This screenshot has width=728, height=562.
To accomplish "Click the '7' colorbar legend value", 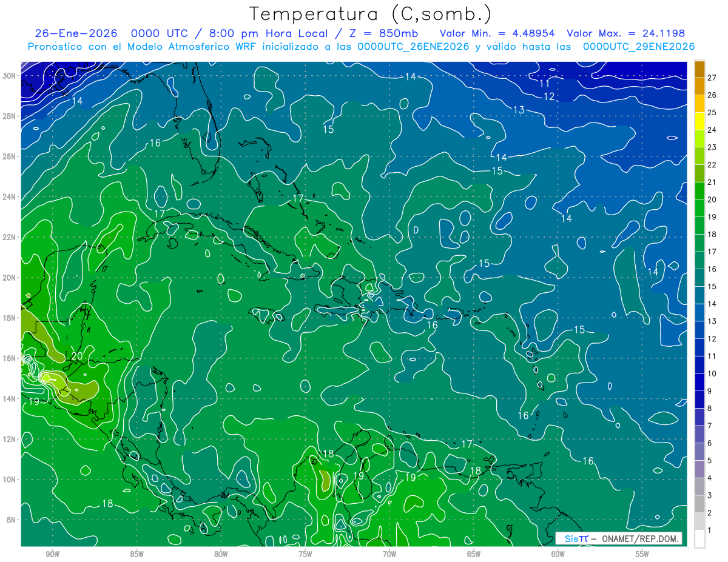I will point(710,426).
